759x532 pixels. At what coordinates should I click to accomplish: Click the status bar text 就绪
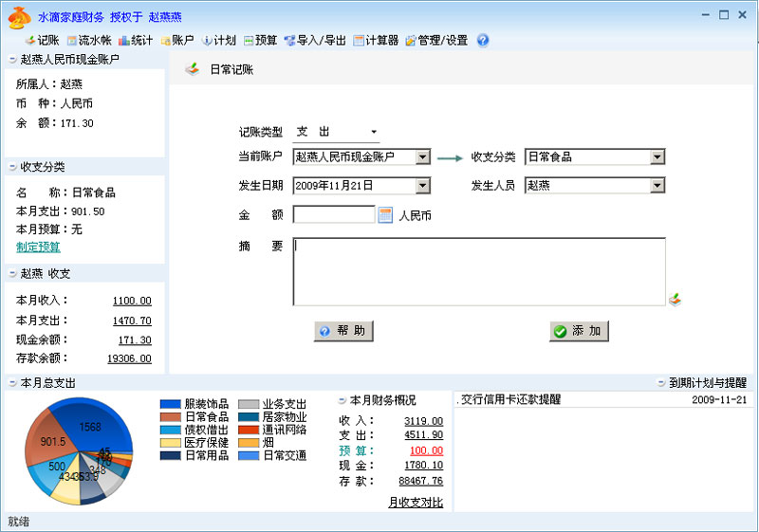pyautogui.click(x=19, y=522)
